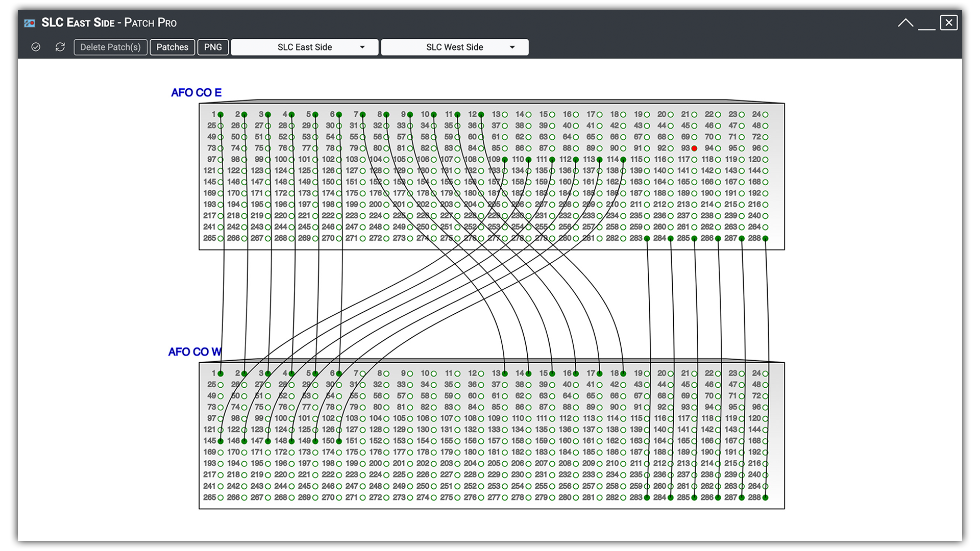
Task: Select port 288 on AFO CO W
Action: point(765,497)
